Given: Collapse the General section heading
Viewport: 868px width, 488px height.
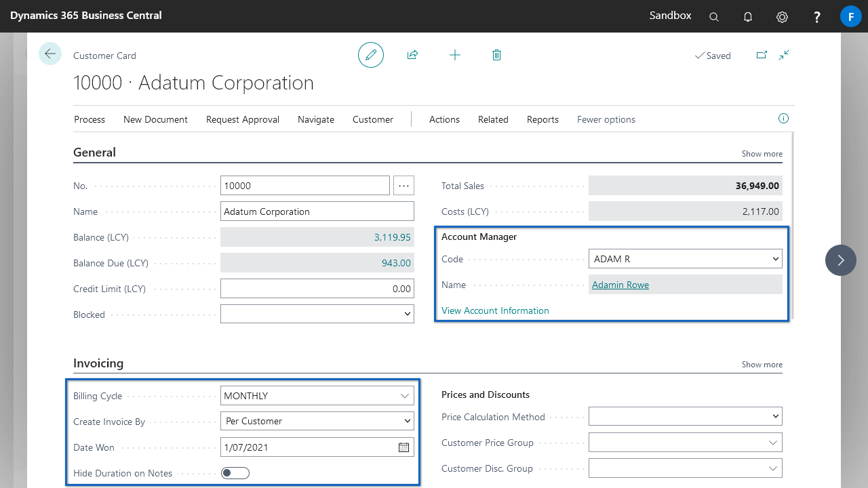Looking at the screenshot, I should 94,152.
